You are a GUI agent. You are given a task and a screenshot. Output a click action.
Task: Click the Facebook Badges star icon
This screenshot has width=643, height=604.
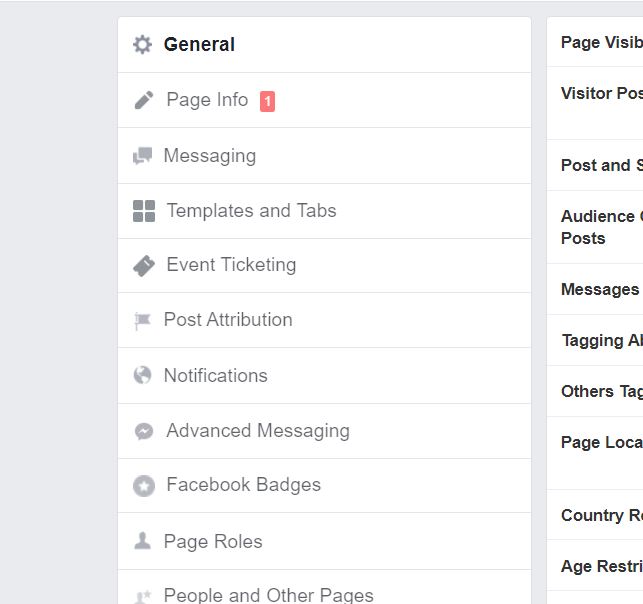[x=144, y=486]
